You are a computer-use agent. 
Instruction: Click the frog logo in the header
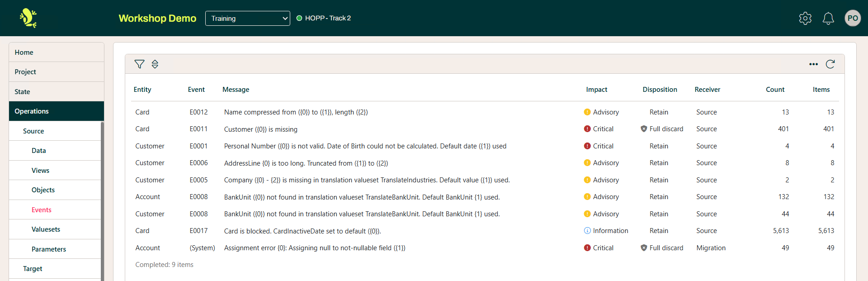28,18
